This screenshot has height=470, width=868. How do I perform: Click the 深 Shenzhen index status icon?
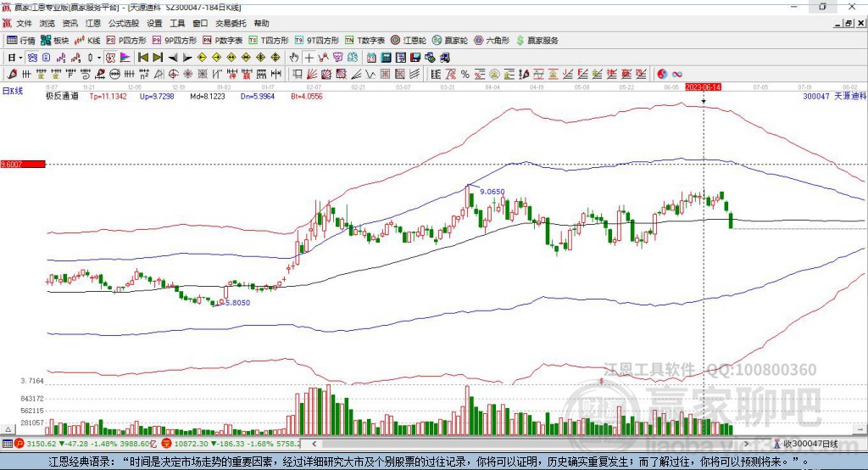pyautogui.click(x=166, y=444)
